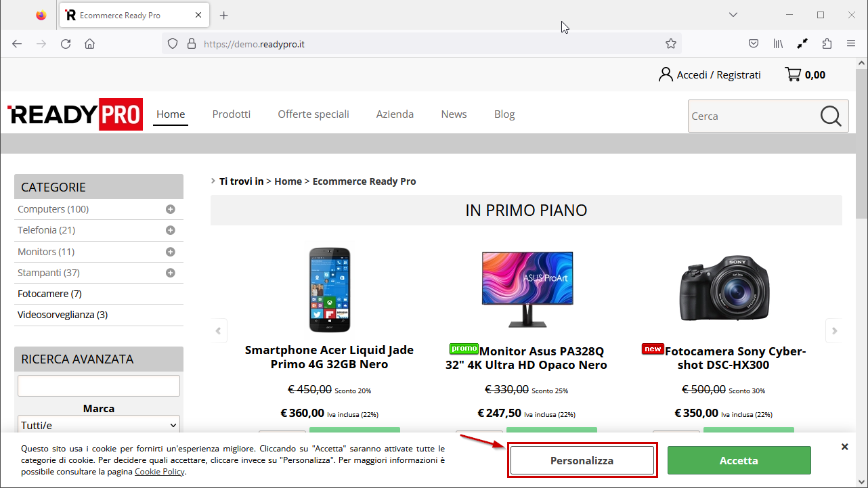Show next featured products
The image size is (868, 488).
tap(834, 331)
